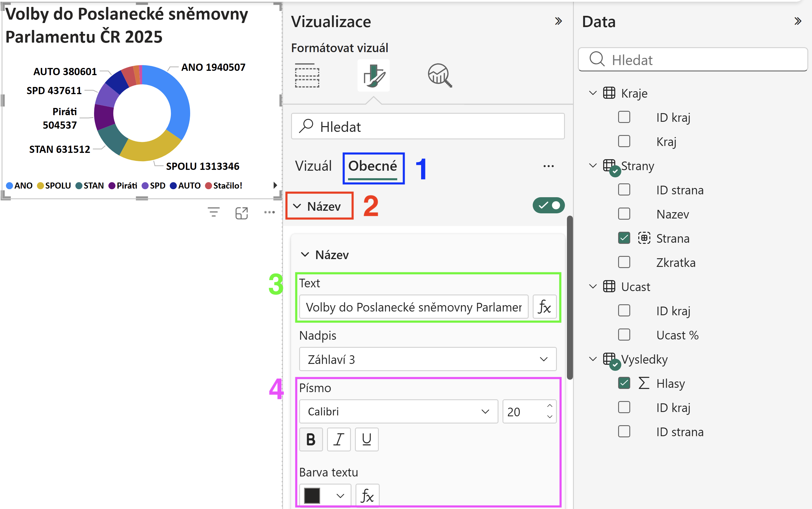Open the Calibri font dropdown
Screen dimensions: 812x509
[398, 411]
